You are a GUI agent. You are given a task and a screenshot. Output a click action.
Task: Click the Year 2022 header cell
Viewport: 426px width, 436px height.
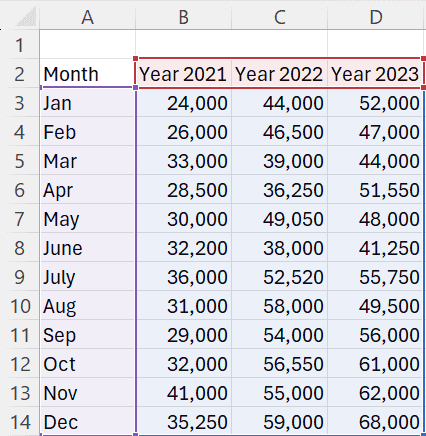(x=279, y=74)
